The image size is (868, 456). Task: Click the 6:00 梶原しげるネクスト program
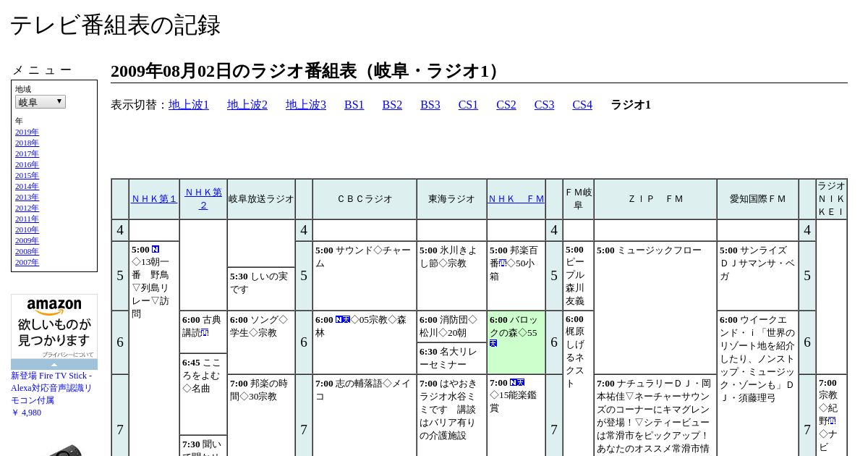tap(578, 384)
